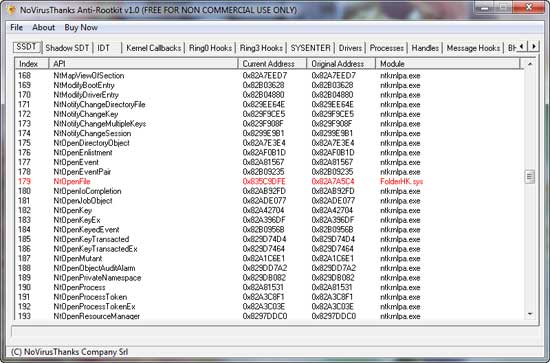
Task: Select the NtOpenKeyEx row
Action: [269, 220]
